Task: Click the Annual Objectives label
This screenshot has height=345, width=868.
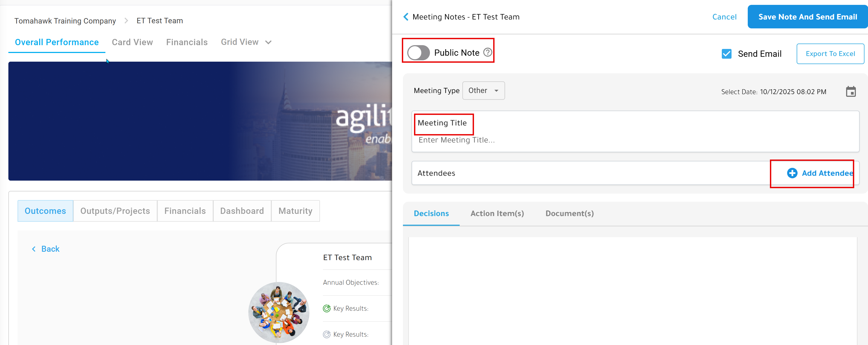Action: (351, 282)
